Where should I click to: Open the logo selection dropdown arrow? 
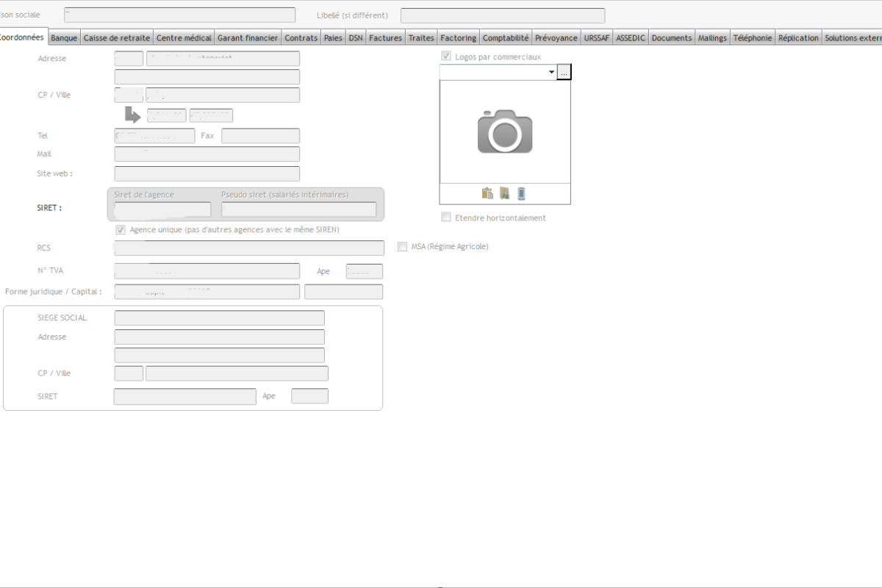pos(551,72)
